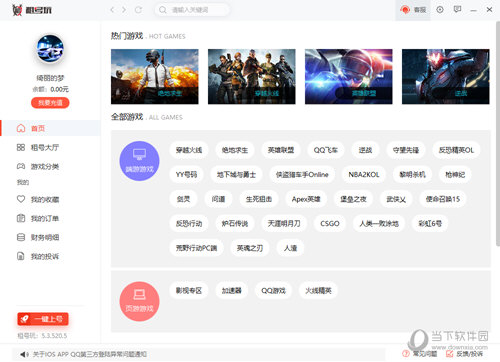This screenshot has width=500, height=362.
Task: Click the 一键上号 button
Action: pyautogui.click(x=43, y=319)
